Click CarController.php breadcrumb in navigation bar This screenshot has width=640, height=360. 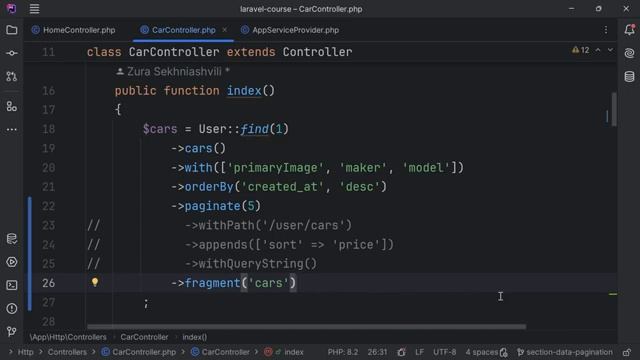click(x=138, y=352)
